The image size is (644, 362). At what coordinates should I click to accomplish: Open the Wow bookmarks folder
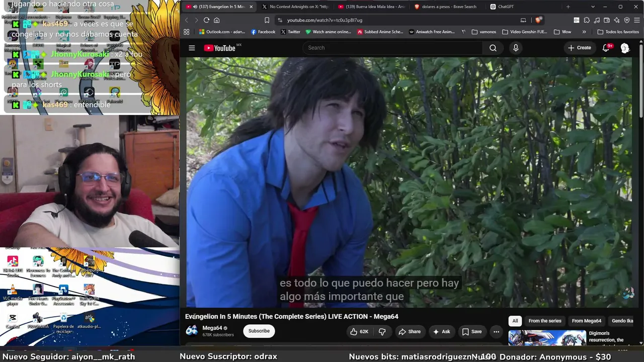(x=562, y=32)
